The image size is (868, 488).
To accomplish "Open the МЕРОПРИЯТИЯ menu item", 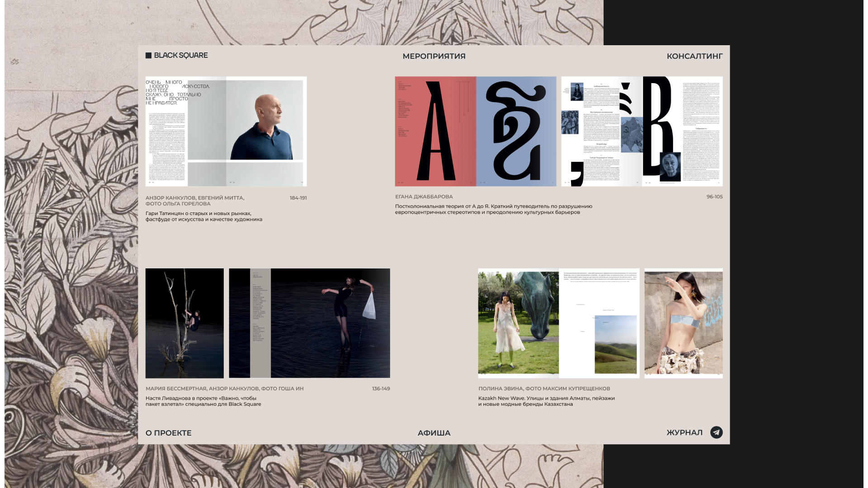I will pyautogui.click(x=434, y=56).
